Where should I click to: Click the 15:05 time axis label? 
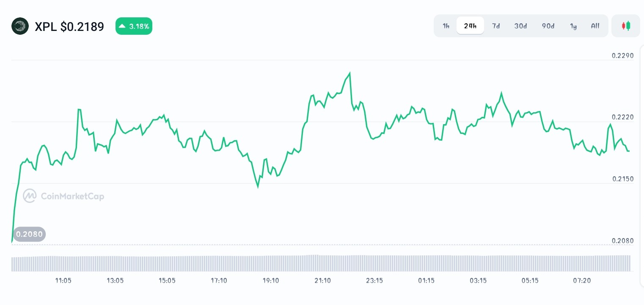pos(167,280)
